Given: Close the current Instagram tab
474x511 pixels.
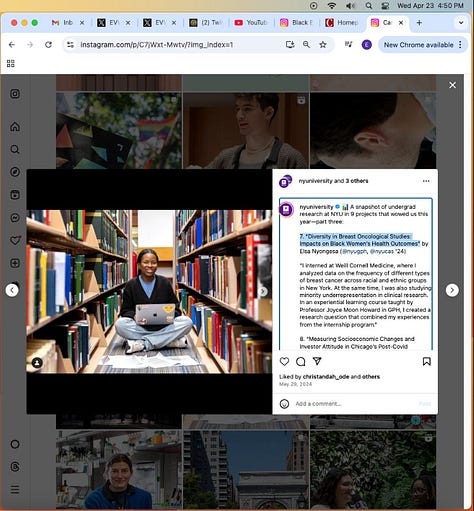Looking at the screenshot, I should coord(401,23).
